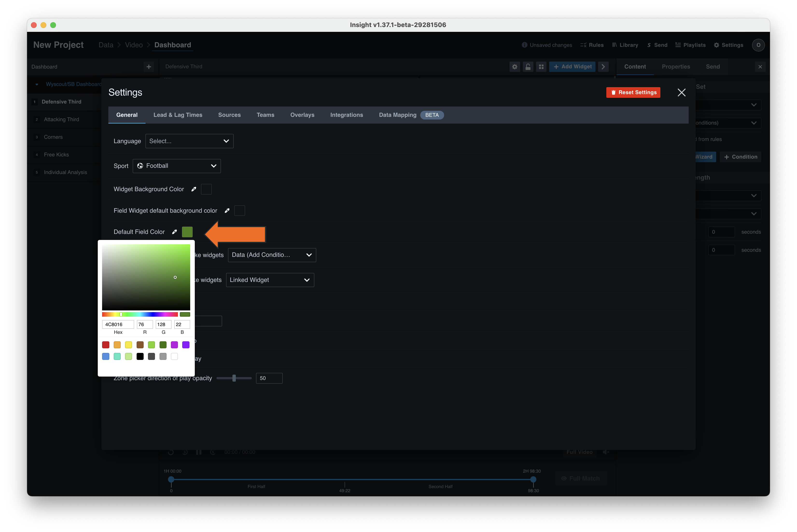Click the right arrow next to Add Widget

603,67
